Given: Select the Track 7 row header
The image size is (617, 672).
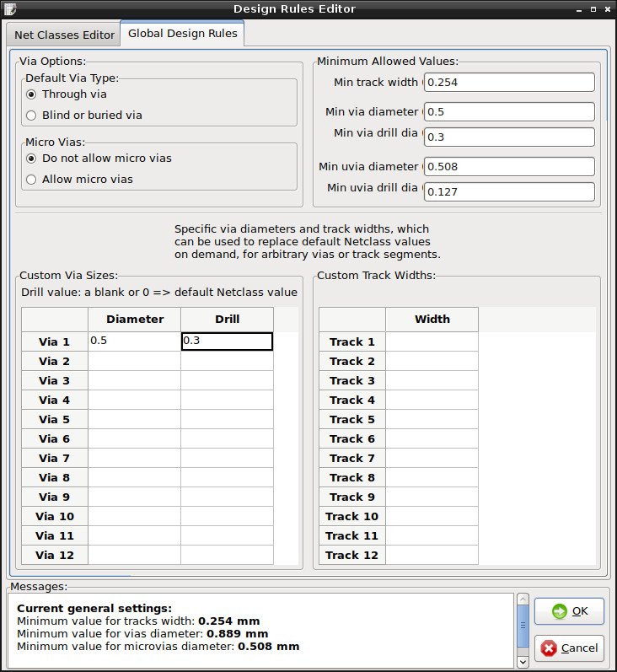Looking at the screenshot, I should 352,458.
